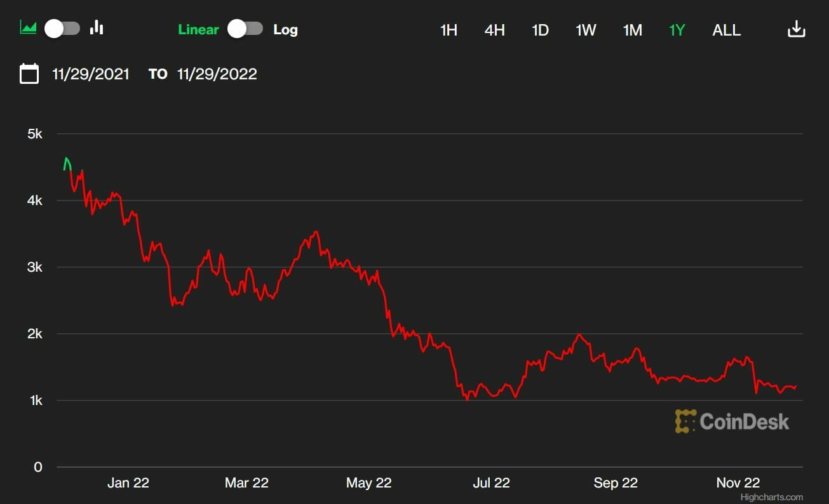Select the 1M time range

pyautogui.click(x=632, y=30)
